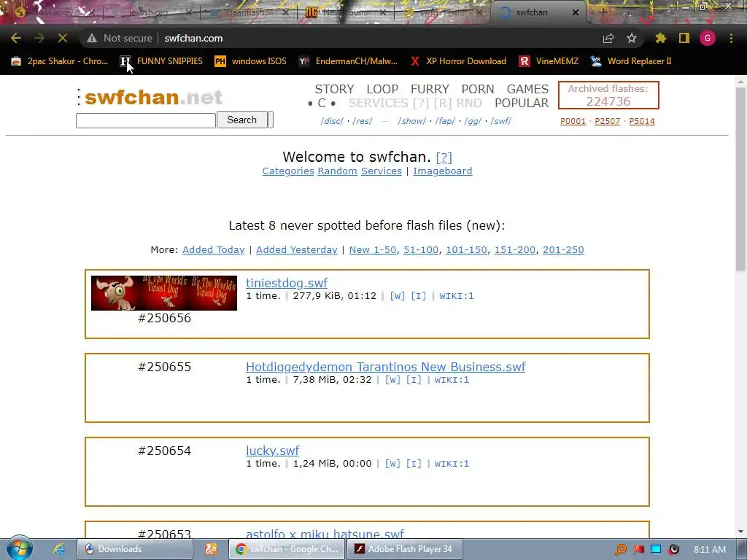
Task: Go to page P5014
Action: [x=642, y=121]
